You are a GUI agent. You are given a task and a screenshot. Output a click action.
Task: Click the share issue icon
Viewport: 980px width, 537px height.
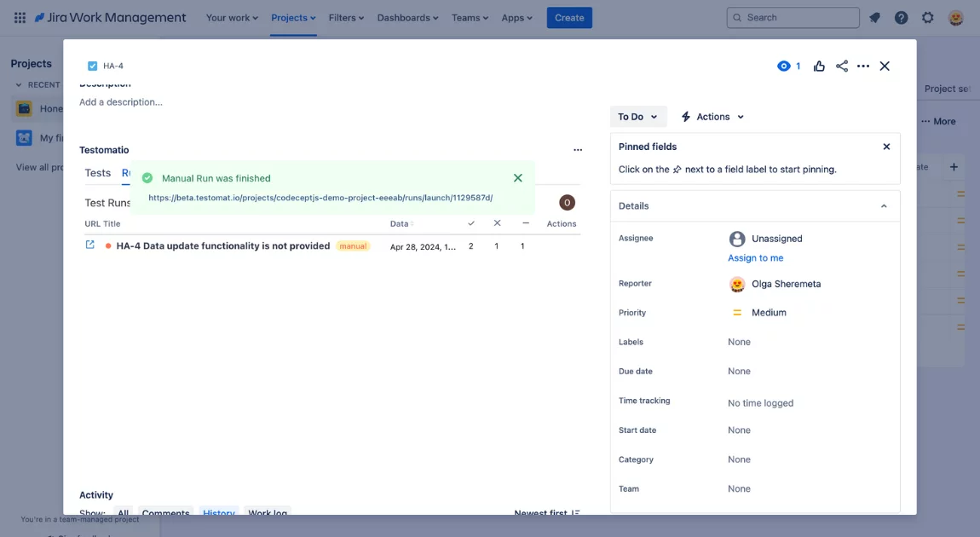pyautogui.click(x=842, y=66)
